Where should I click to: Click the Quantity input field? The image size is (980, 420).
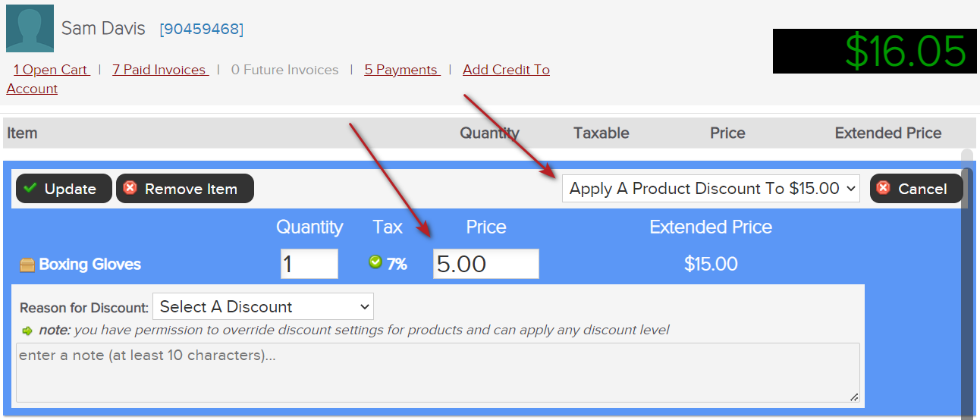point(309,264)
